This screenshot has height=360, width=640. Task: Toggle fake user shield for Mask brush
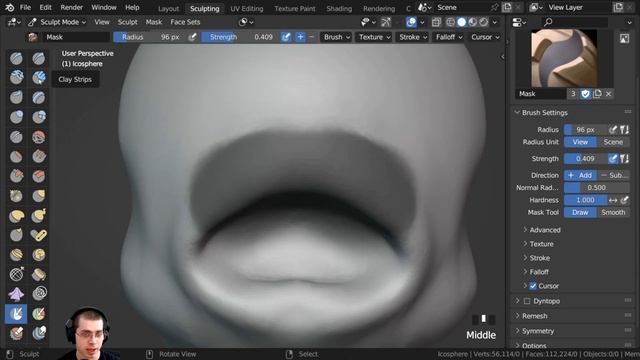click(585, 94)
